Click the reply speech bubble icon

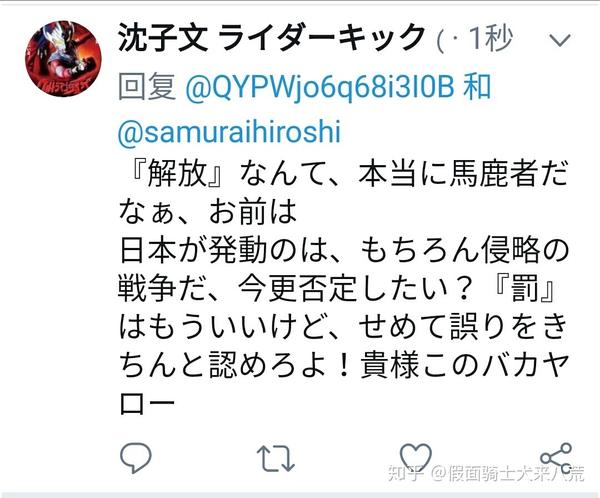pos(135,457)
